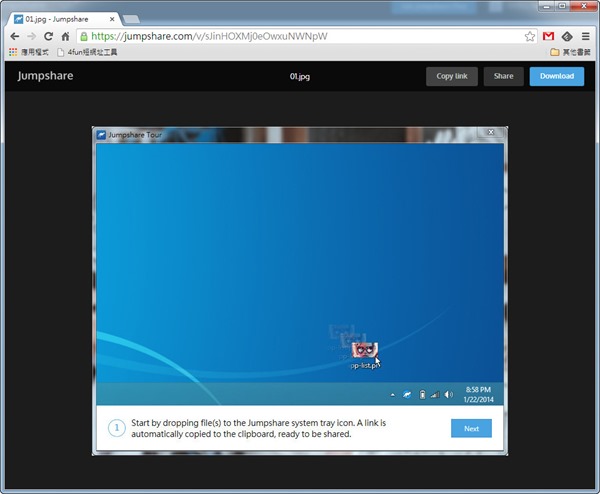Open the Gmail extension icon
Screen dimensions: 600x494
[548, 36]
